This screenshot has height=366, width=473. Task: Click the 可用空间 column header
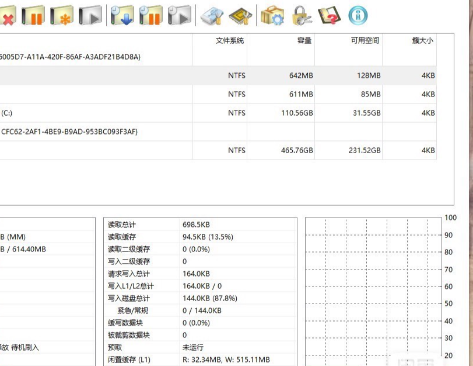[365, 41]
